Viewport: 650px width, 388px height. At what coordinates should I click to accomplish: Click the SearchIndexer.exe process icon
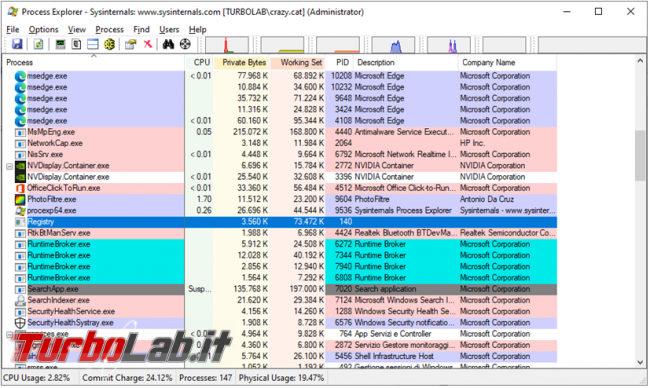click(x=20, y=301)
